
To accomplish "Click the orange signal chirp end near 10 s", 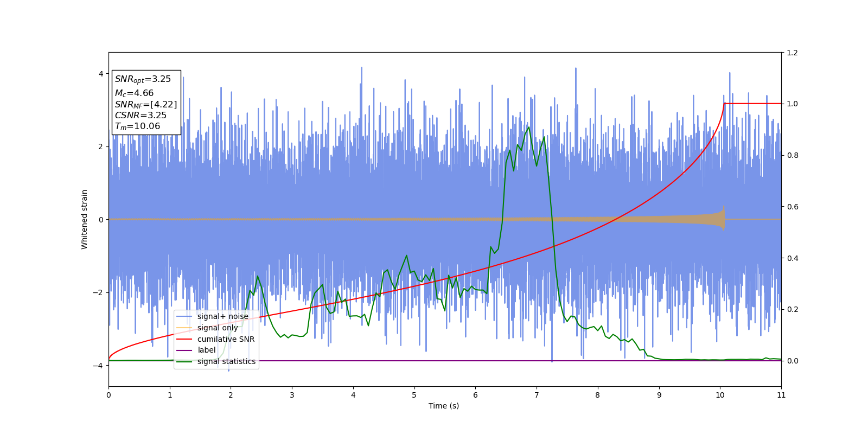I will pyautogui.click(x=723, y=218).
